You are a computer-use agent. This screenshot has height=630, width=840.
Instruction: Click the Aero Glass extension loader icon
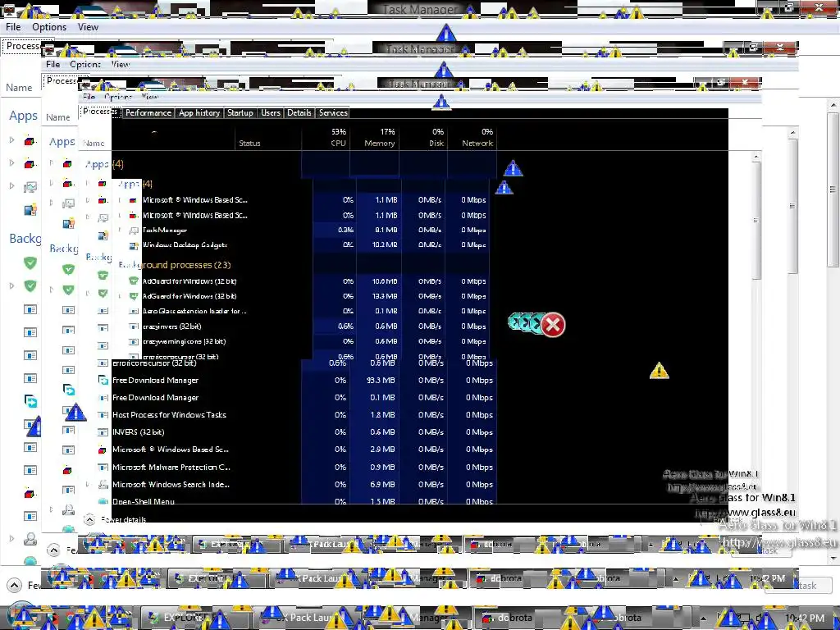[x=134, y=311]
